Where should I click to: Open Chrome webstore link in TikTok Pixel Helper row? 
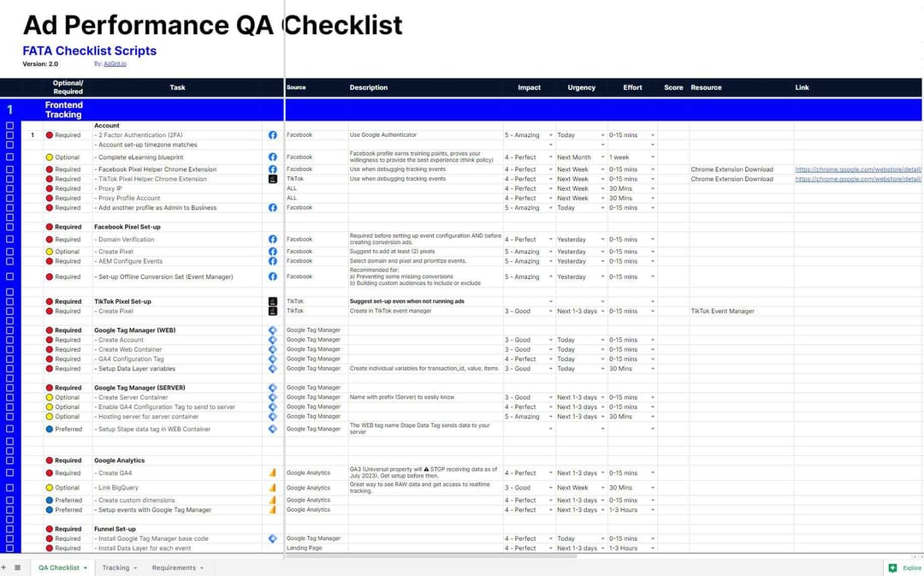coord(858,179)
